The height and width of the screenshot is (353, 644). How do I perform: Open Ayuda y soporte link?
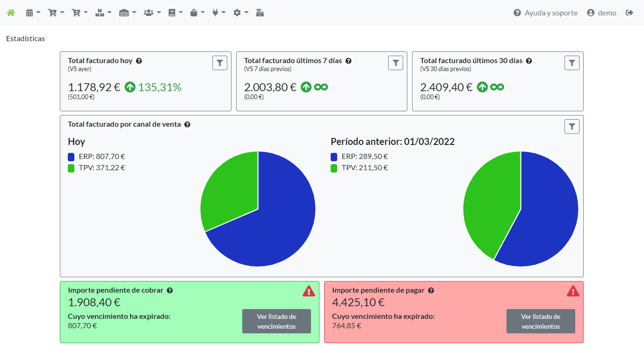545,13
